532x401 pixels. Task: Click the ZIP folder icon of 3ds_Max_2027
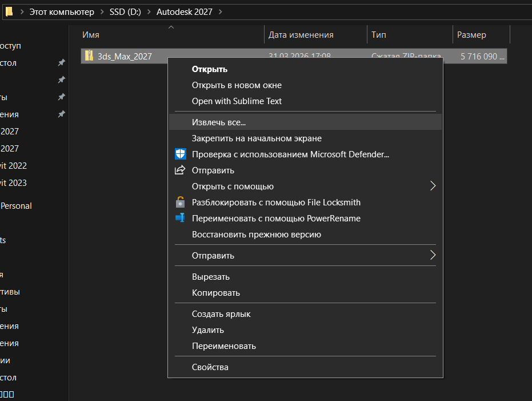pos(89,55)
